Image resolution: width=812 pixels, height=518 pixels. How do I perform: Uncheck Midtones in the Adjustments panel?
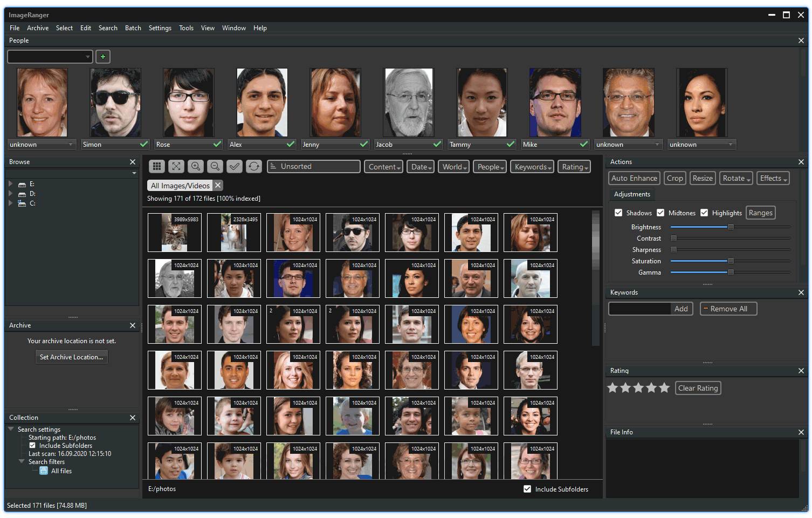pos(660,212)
